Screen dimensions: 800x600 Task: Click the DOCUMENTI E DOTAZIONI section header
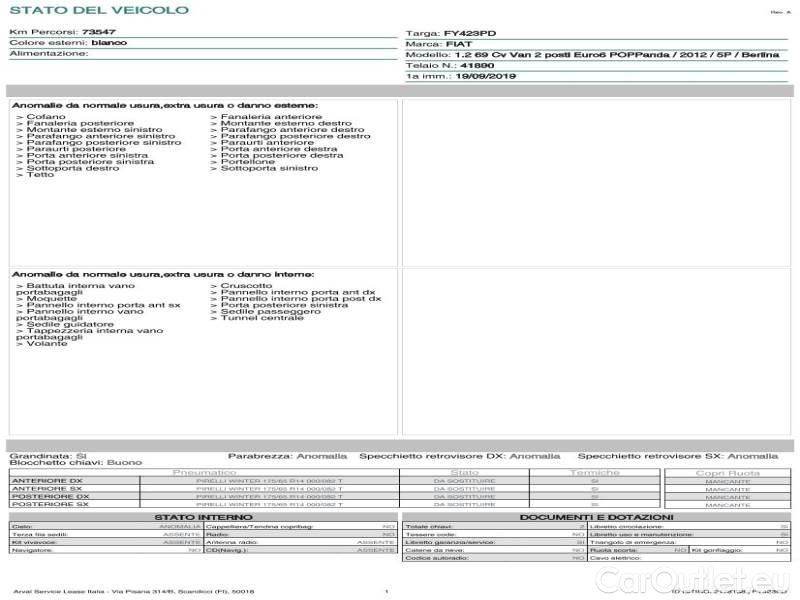coord(597,516)
